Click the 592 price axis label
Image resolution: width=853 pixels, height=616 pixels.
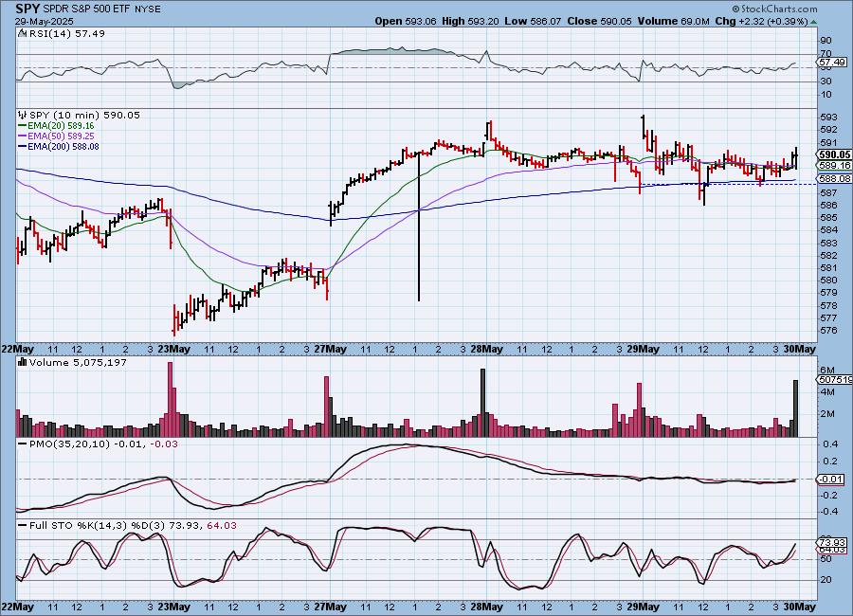point(827,130)
